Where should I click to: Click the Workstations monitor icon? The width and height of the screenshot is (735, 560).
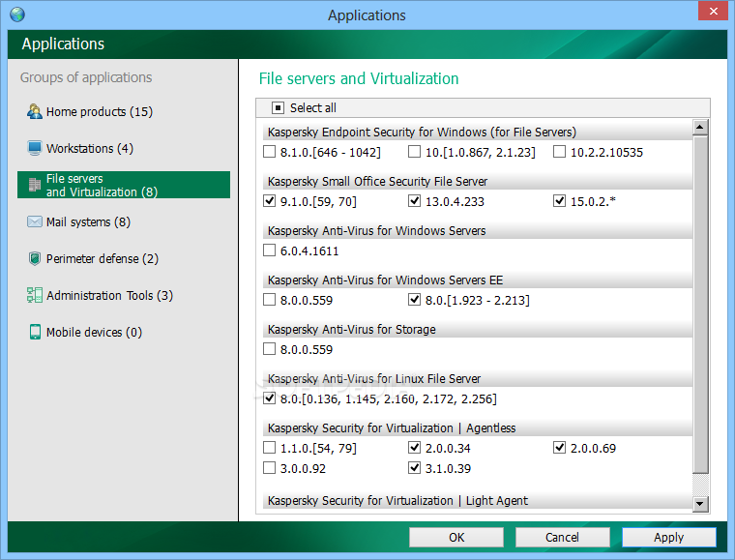click(34, 148)
